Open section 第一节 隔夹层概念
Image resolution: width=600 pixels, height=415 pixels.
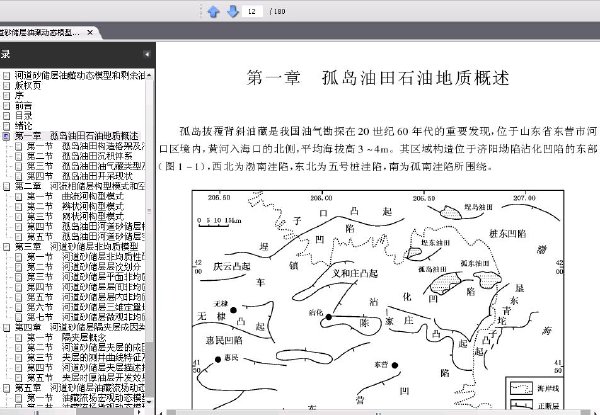click(x=67, y=338)
